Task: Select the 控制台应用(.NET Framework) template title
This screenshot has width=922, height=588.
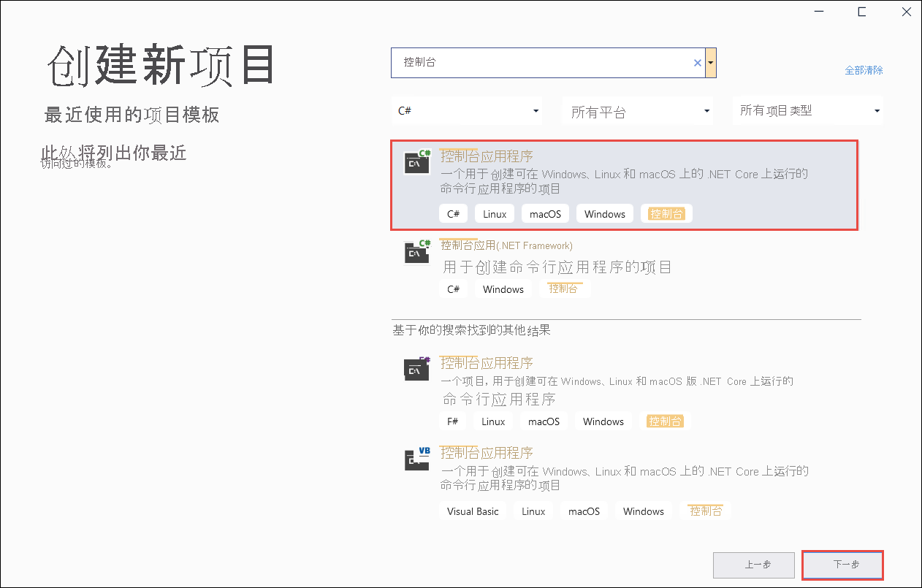Action: [506, 245]
